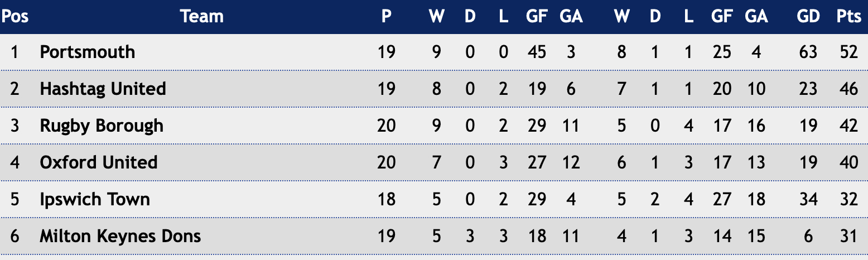868x260 pixels.
Task: Click Oxford United's 40 points value
Action: 848,162
